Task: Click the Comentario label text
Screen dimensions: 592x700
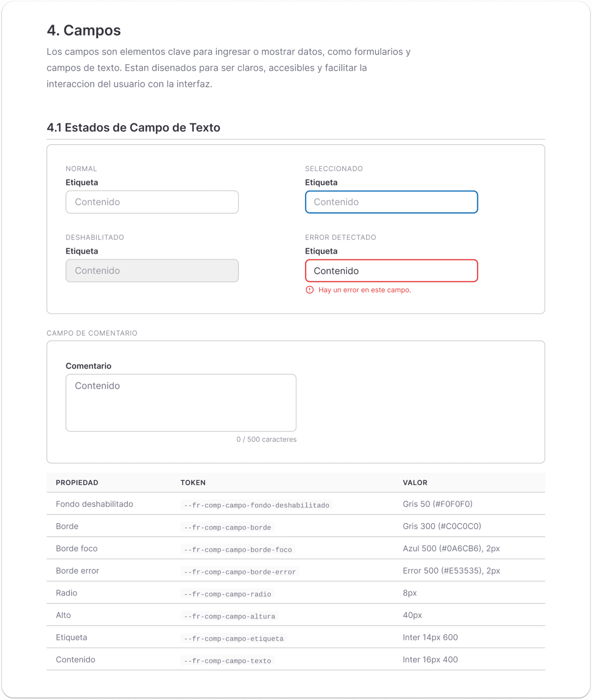Action: 88,366
